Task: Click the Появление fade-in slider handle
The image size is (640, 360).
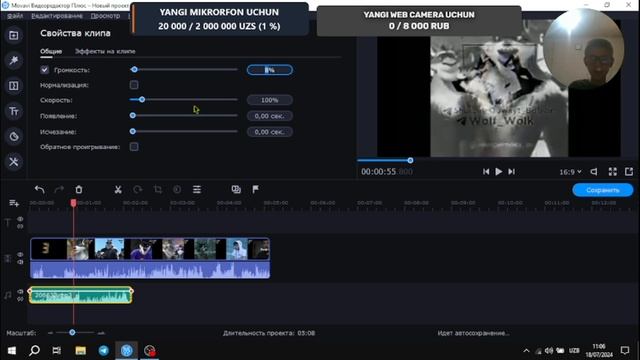Action: (133, 116)
